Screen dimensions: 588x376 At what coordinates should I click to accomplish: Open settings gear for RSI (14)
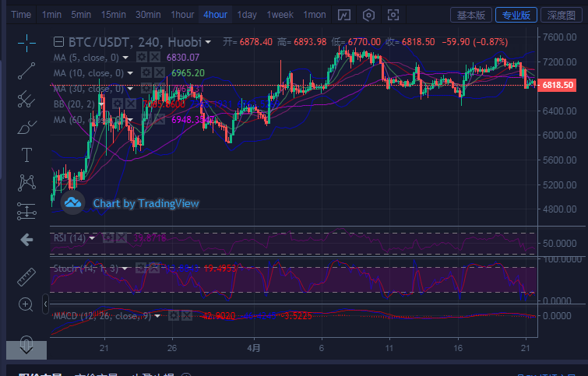(x=108, y=237)
